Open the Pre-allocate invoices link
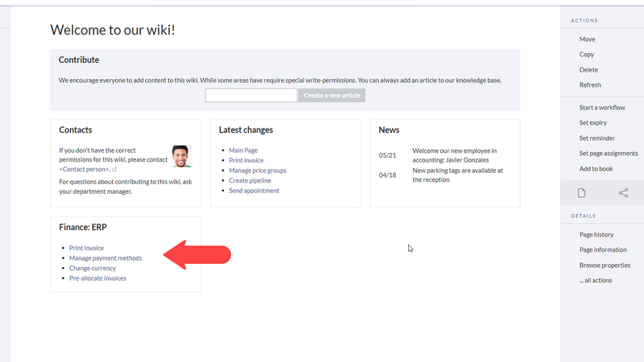Screen dimensions: 644x362 point(97,278)
